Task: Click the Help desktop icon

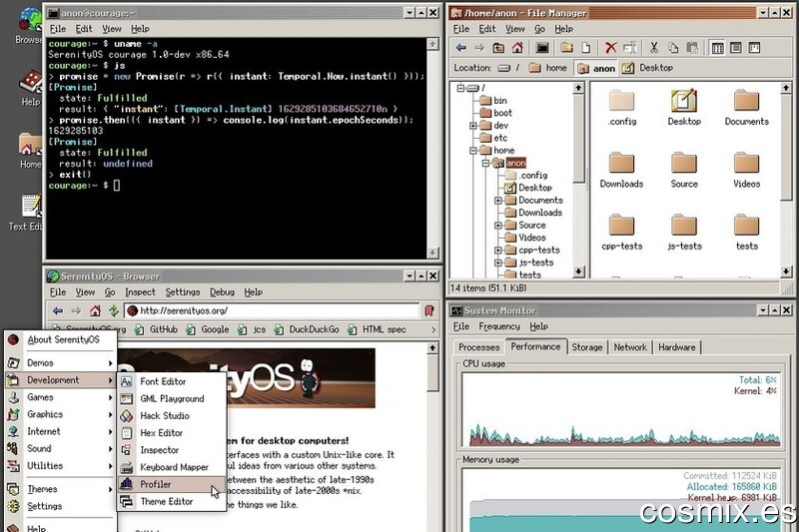Action: click(31, 88)
